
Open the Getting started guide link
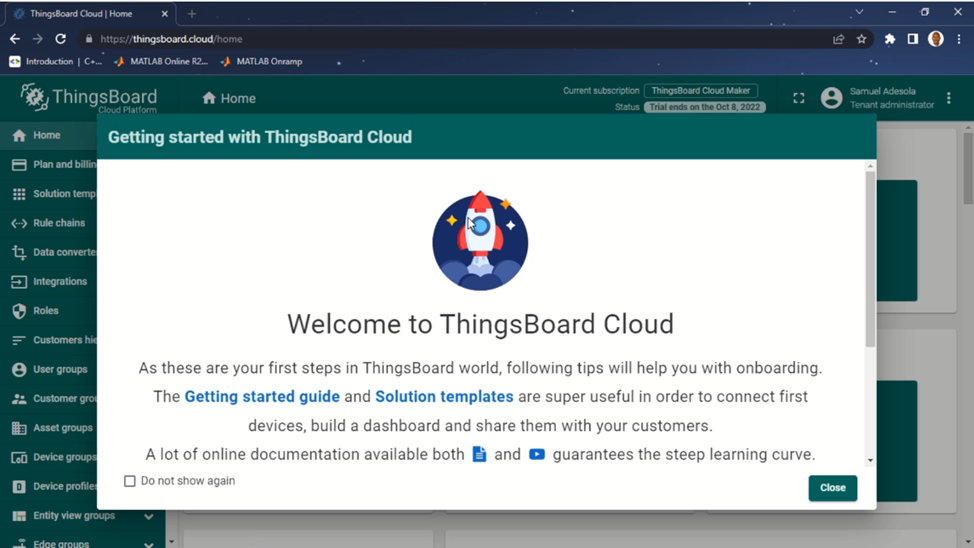pyautogui.click(x=262, y=396)
